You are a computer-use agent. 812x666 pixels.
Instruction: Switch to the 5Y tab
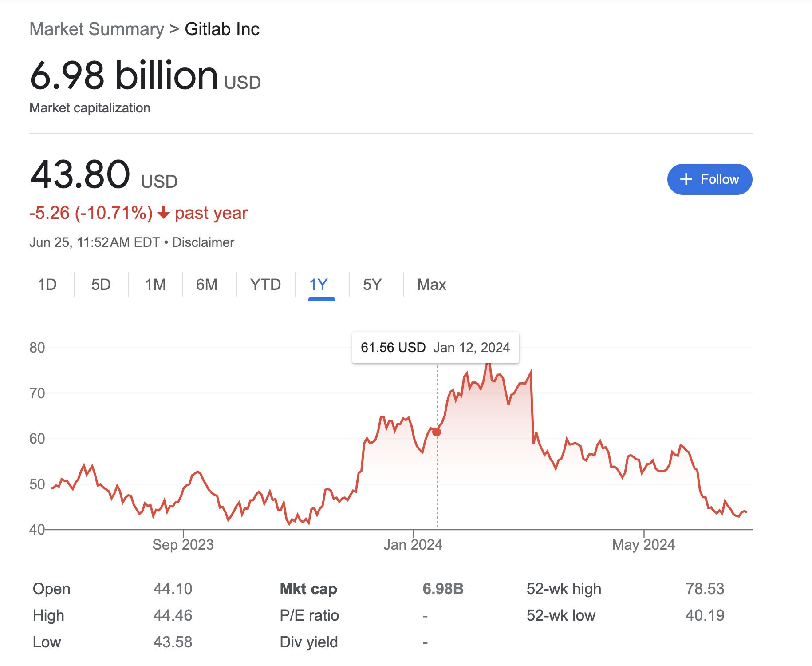(372, 285)
